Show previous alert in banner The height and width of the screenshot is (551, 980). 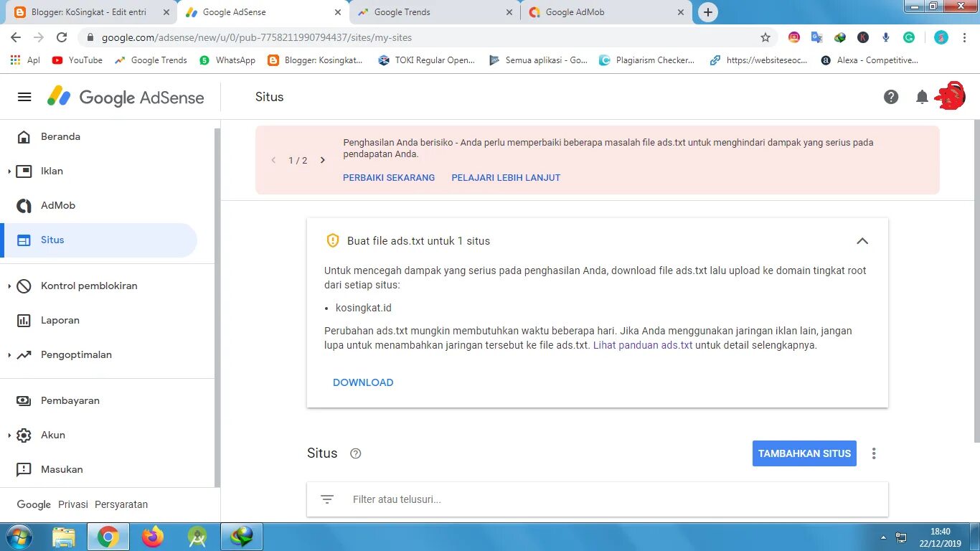tap(273, 160)
